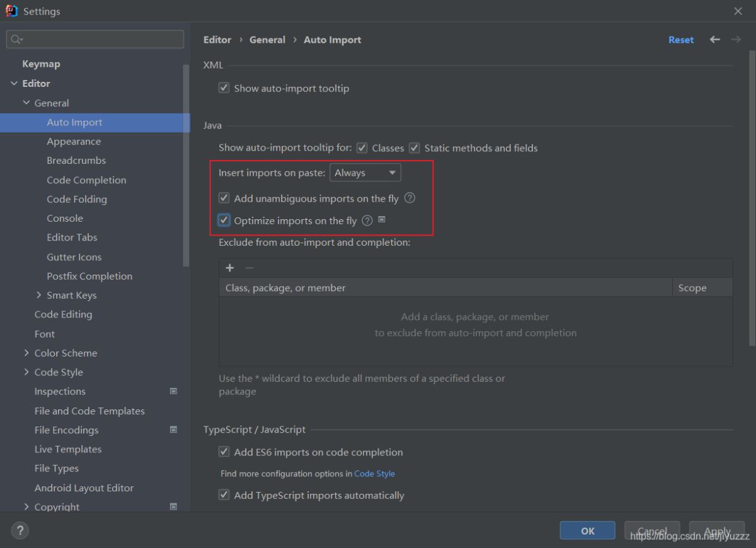Click help icon beside unambiguous imports option
Image resolution: width=756 pixels, height=548 pixels.
[x=409, y=198]
